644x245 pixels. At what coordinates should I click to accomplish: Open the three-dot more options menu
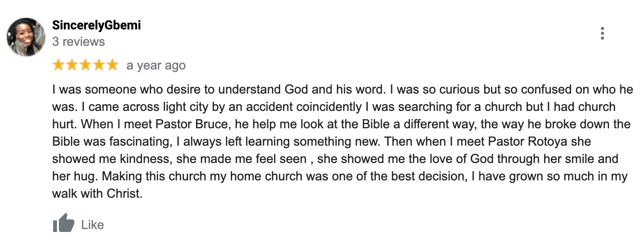click(602, 33)
